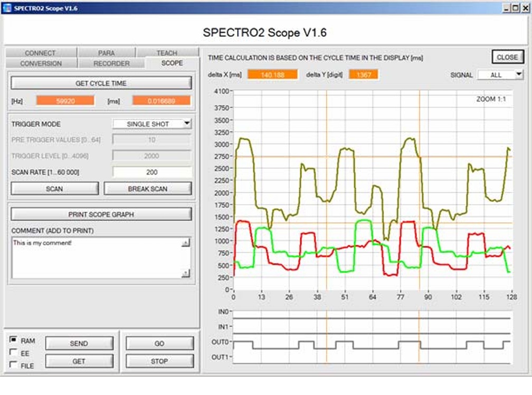Close the window with the title bar X
The height and width of the screenshot is (395, 532).
click(x=525, y=8)
